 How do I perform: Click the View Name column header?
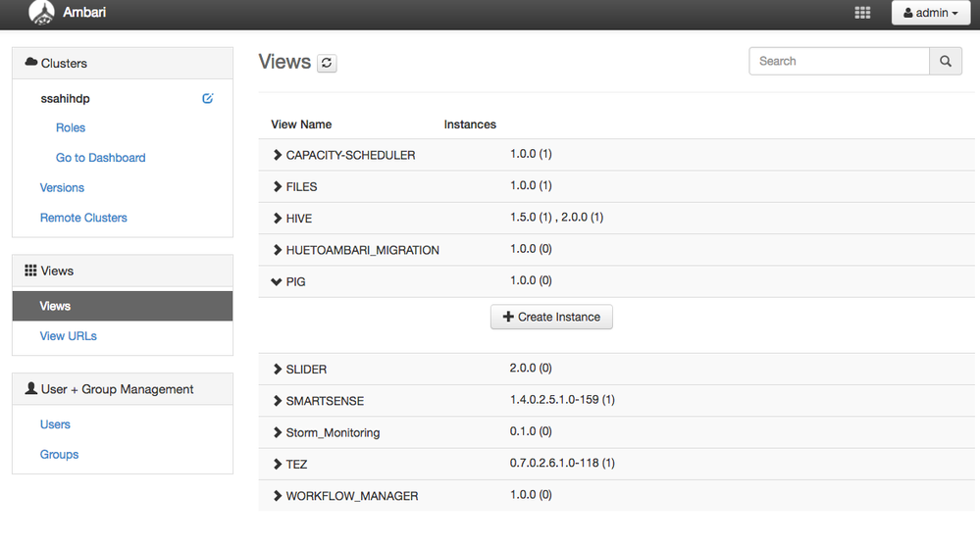point(301,124)
